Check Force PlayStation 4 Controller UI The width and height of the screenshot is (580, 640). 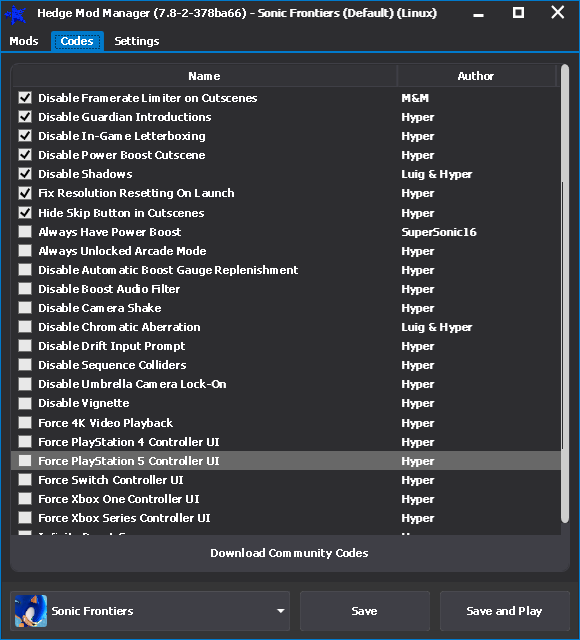25,442
